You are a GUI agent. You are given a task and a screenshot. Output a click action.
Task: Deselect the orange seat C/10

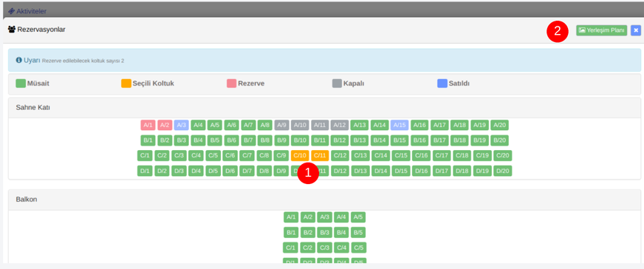pyautogui.click(x=300, y=156)
